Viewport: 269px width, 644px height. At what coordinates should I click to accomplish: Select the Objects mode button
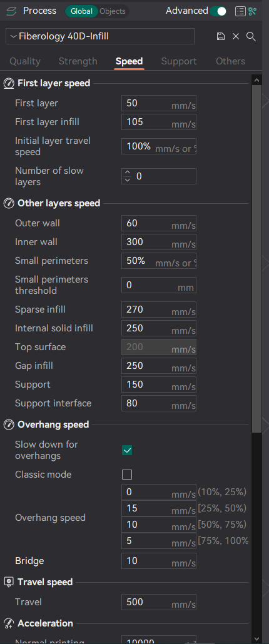coord(113,11)
